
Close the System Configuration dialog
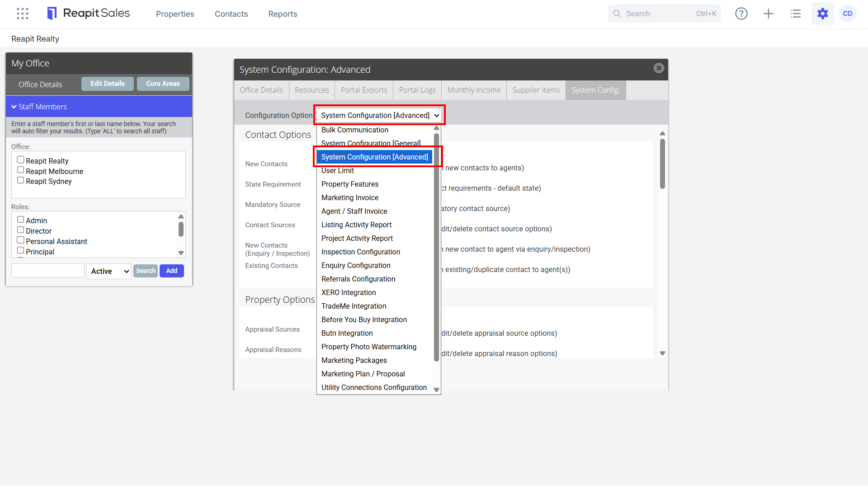(x=659, y=68)
